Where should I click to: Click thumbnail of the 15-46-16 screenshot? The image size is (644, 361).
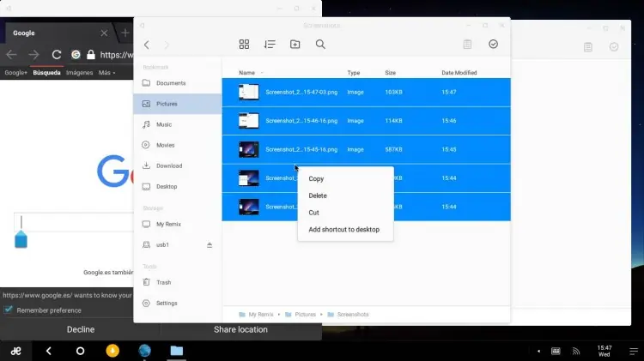point(249,121)
